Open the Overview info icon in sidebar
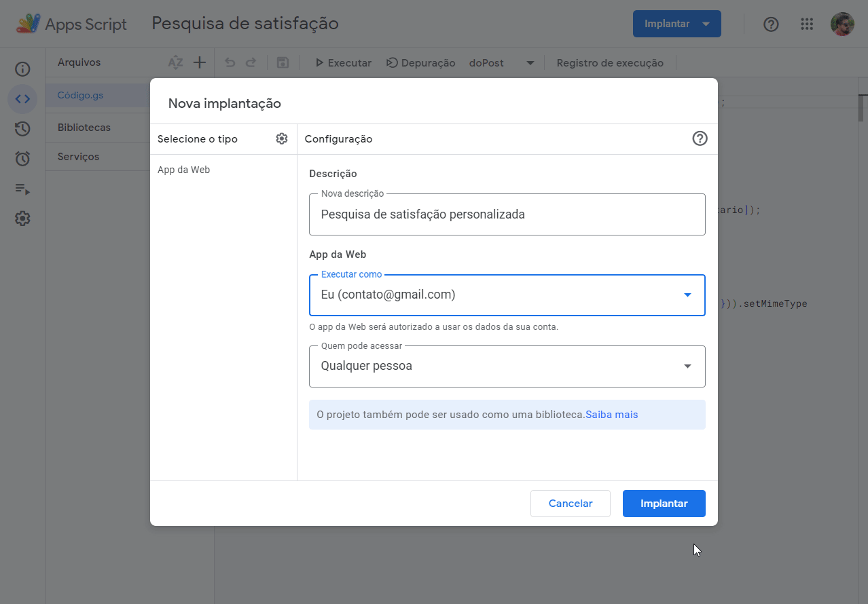Image resolution: width=868 pixels, height=604 pixels. point(22,69)
